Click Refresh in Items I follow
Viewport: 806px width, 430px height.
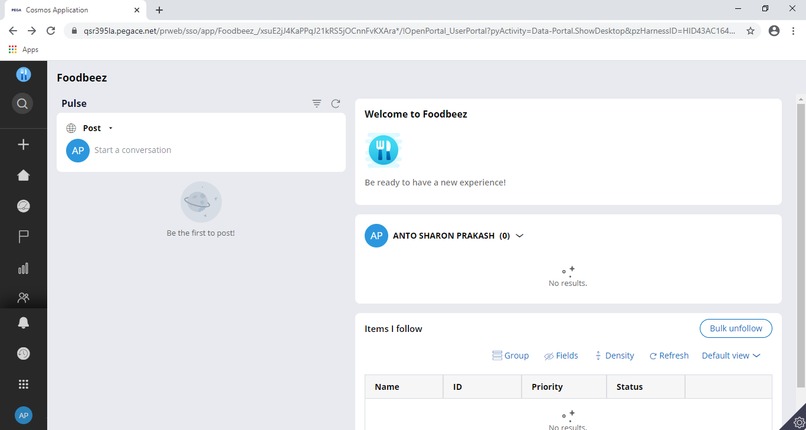tap(669, 356)
